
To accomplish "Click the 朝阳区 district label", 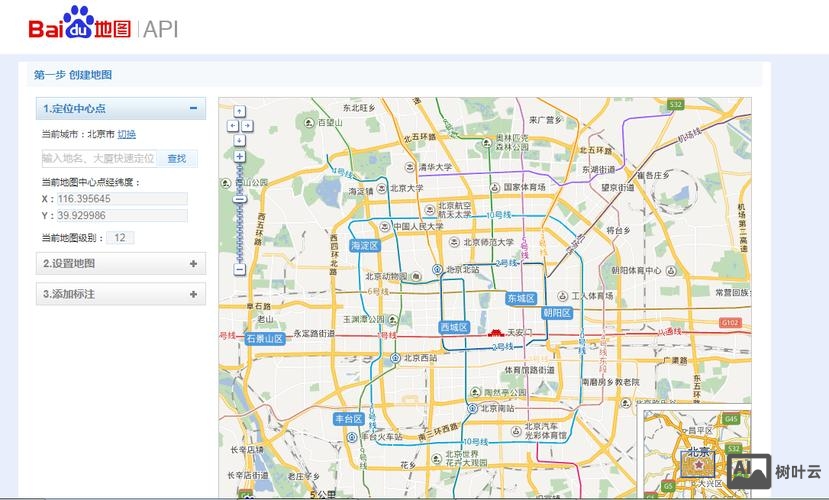I will (557, 313).
